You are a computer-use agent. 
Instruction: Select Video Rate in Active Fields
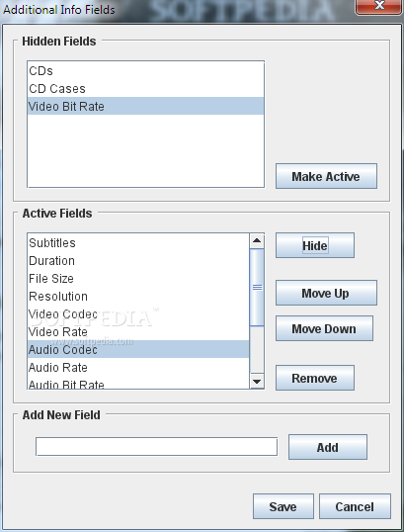(x=138, y=332)
